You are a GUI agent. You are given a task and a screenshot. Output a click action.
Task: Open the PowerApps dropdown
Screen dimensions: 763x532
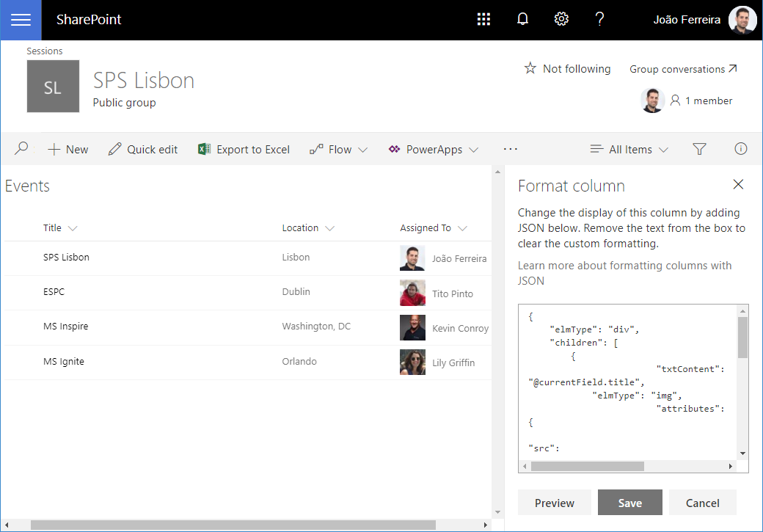pos(433,149)
